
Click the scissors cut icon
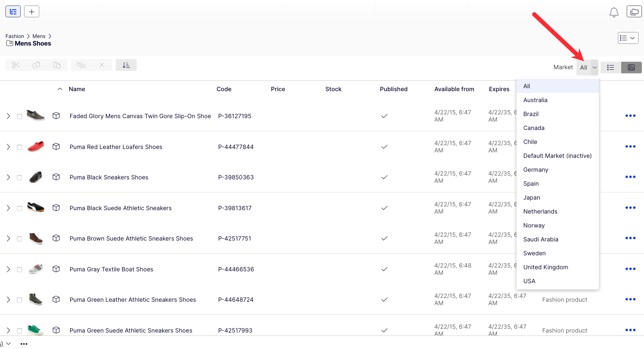click(16, 65)
